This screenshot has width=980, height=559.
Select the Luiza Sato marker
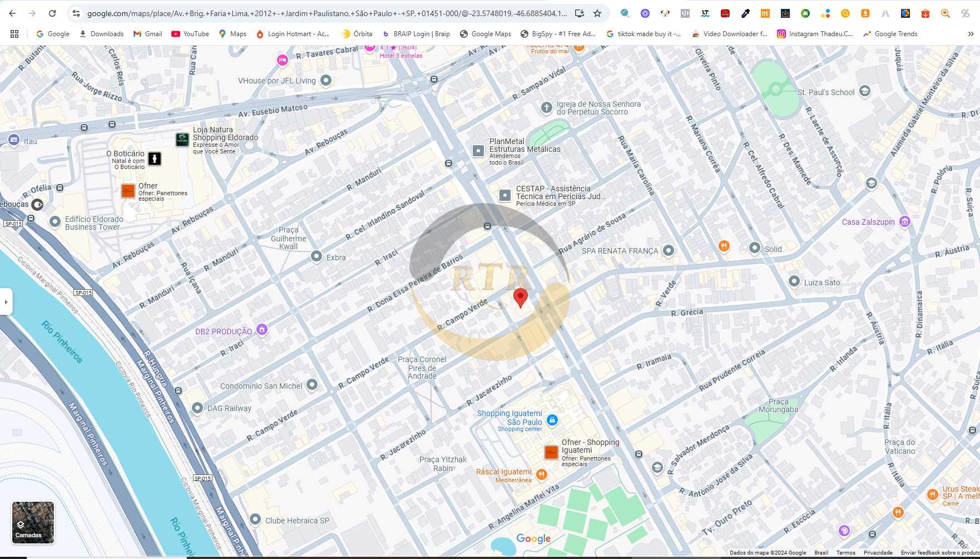click(x=794, y=281)
